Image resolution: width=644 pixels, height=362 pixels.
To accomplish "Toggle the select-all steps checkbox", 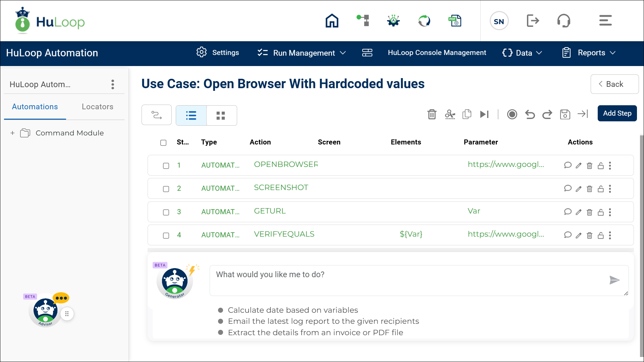I will coord(163,143).
